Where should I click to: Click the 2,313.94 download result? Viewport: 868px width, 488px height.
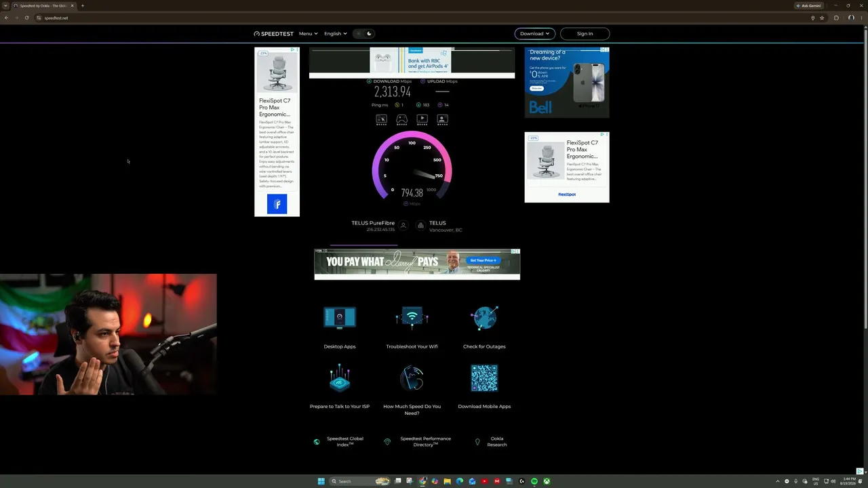tap(392, 91)
